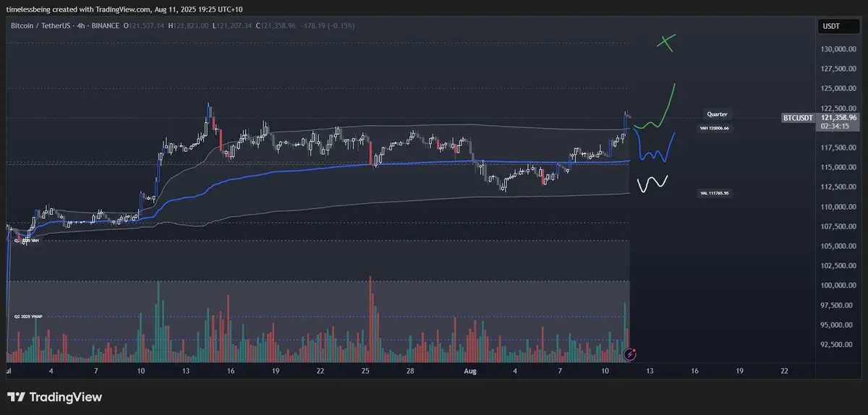Click the 112,500.00 price axis level
Viewport: 868px width, 415px height.
(838, 187)
